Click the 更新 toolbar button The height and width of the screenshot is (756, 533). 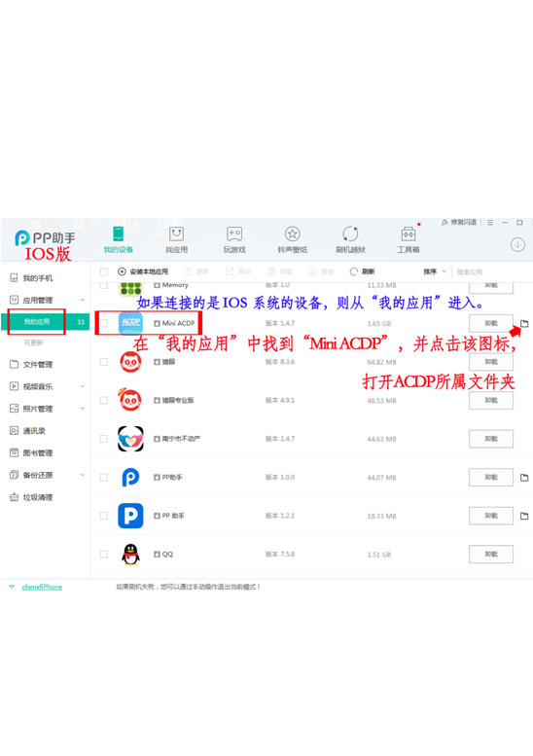point(196,271)
